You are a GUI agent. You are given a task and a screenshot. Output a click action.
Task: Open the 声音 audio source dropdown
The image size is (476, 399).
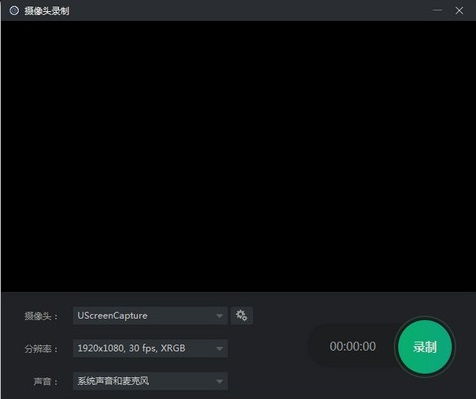point(150,381)
